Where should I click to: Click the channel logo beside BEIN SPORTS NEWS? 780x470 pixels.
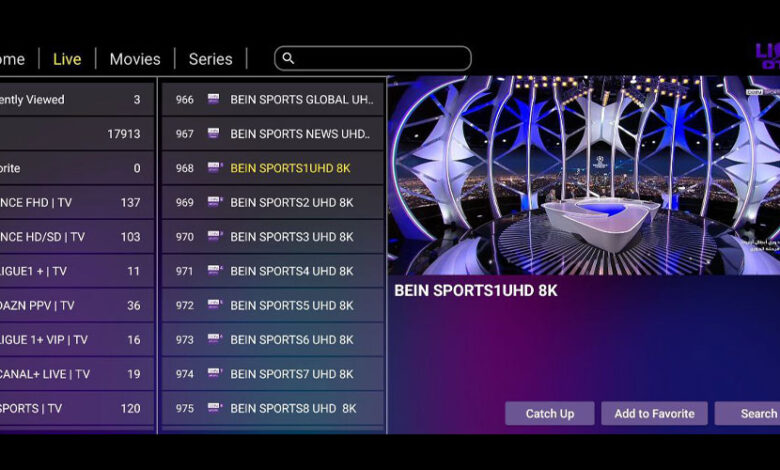(214, 133)
